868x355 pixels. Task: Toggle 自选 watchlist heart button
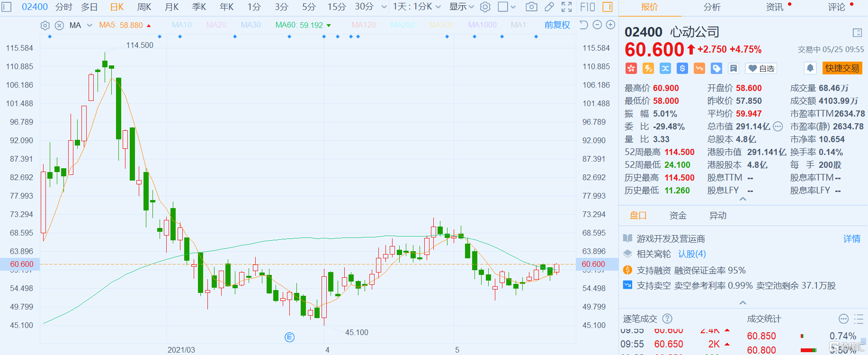pyautogui.click(x=761, y=68)
